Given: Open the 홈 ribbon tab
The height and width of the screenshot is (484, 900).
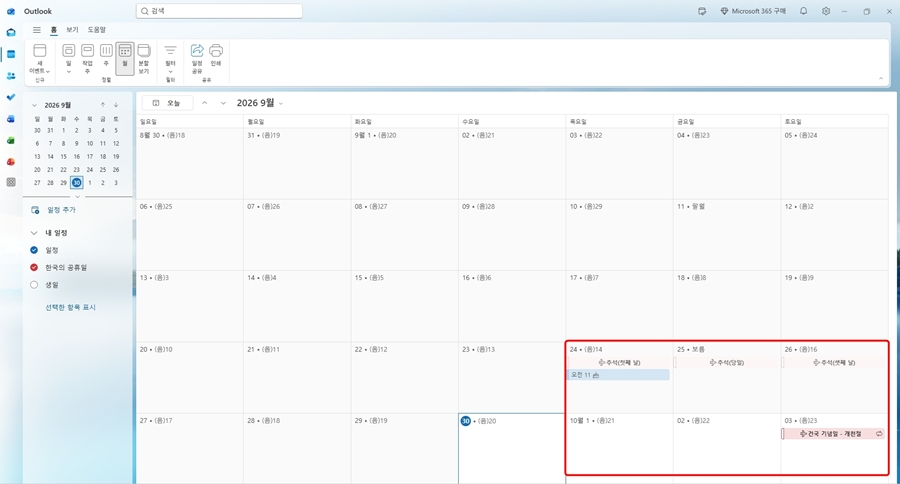Looking at the screenshot, I should click(53, 30).
